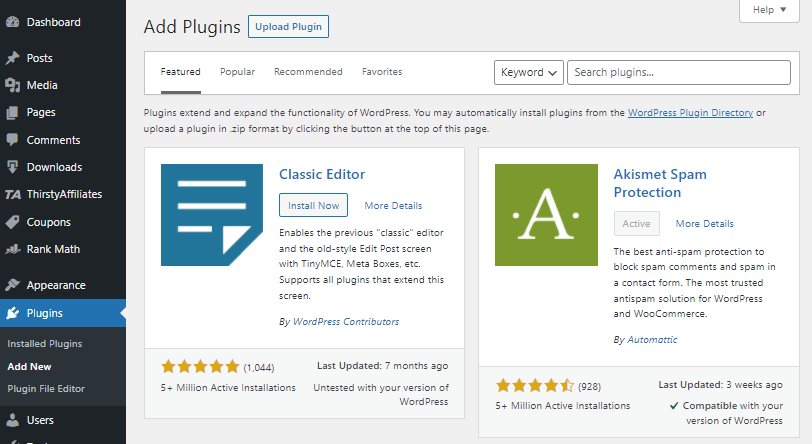Viewport: 812px width, 444px height.
Task: Click the Appearance paintbrush icon
Action: [x=12, y=285]
